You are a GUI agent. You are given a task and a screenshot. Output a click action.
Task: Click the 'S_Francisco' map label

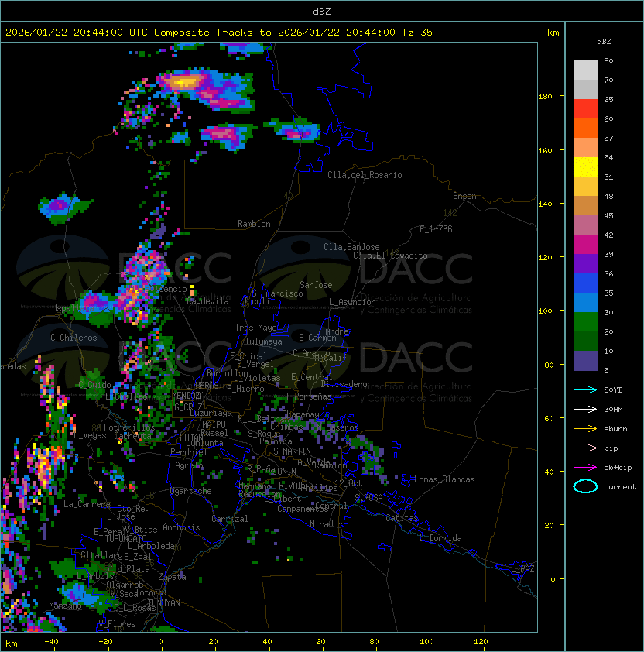coord(277,293)
